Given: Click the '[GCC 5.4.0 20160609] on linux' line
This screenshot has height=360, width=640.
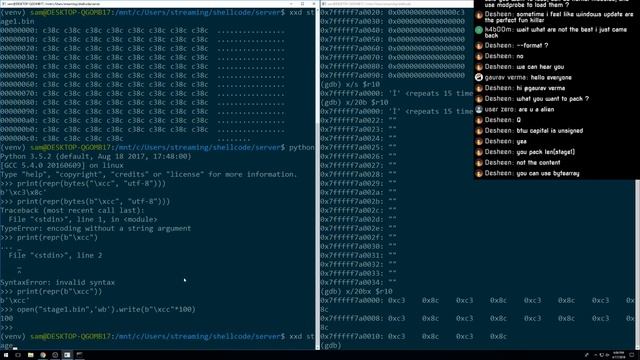Looking at the screenshot, I should pos(62,165).
